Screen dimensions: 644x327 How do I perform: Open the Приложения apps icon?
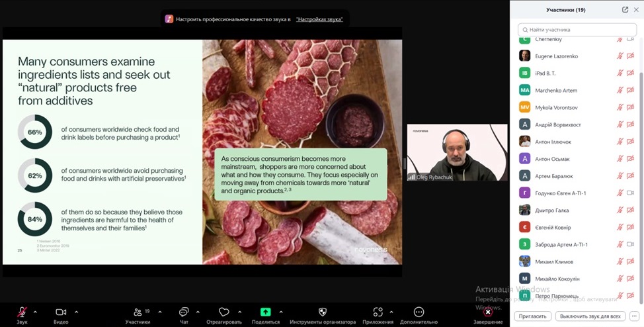pyautogui.click(x=378, y=312)
